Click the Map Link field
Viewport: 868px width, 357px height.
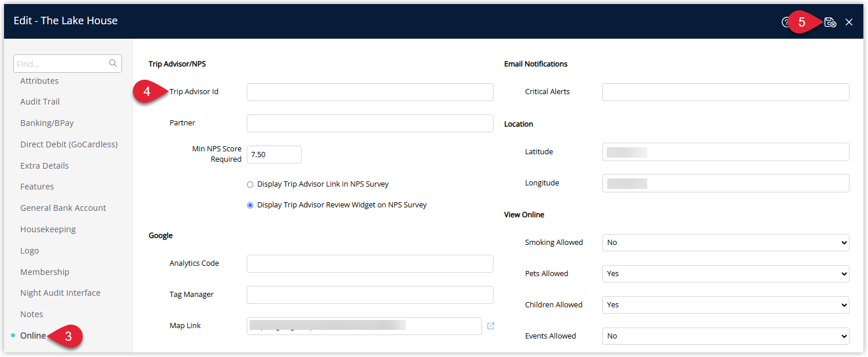click(364, 326)
